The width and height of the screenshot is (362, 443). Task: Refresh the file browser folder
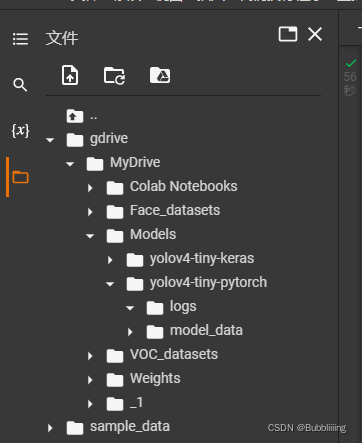(x=114, y=76)
